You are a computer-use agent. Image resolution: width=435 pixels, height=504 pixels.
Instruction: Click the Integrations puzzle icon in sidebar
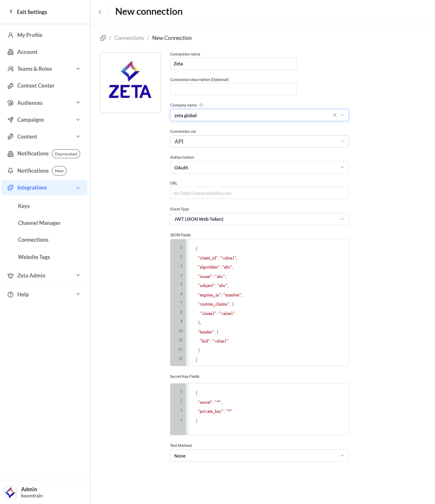11,187
